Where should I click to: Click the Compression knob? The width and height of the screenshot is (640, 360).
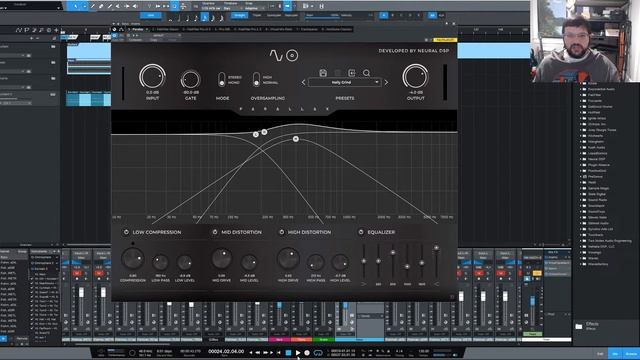[x=133, y=259]
